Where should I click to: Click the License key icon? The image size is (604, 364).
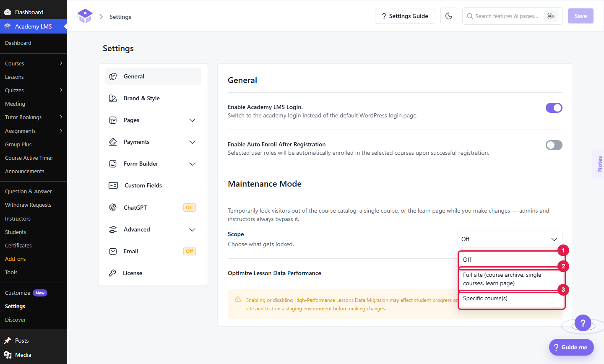click(112, 273)
